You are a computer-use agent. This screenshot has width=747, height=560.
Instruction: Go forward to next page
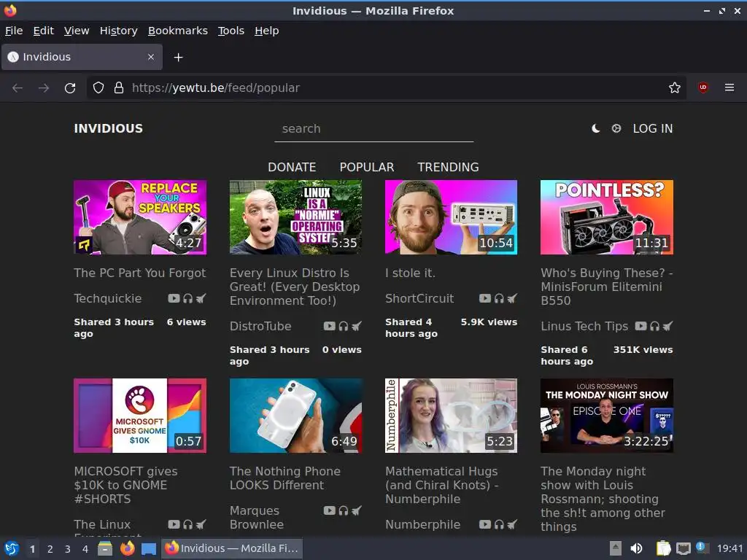coord(44,88)
